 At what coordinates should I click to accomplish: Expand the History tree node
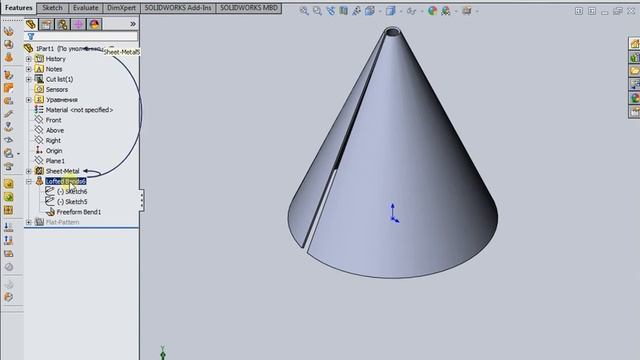pos(29,59)
